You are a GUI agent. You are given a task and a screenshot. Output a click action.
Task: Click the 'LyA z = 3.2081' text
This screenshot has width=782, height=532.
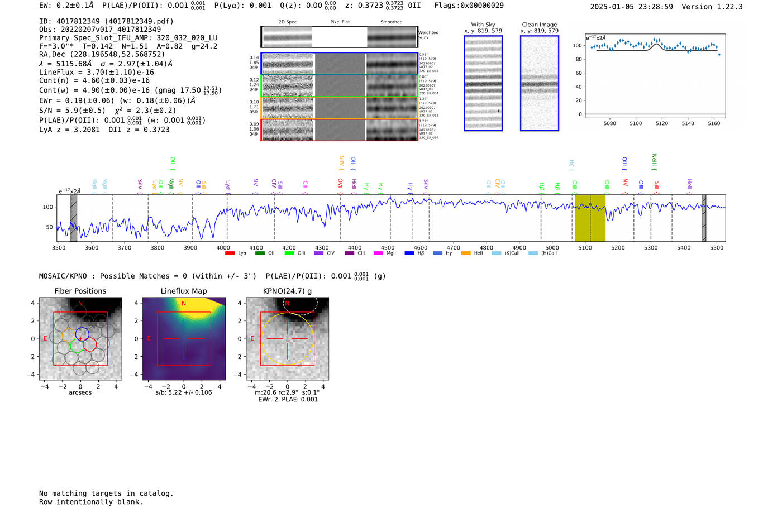point(69,130)
